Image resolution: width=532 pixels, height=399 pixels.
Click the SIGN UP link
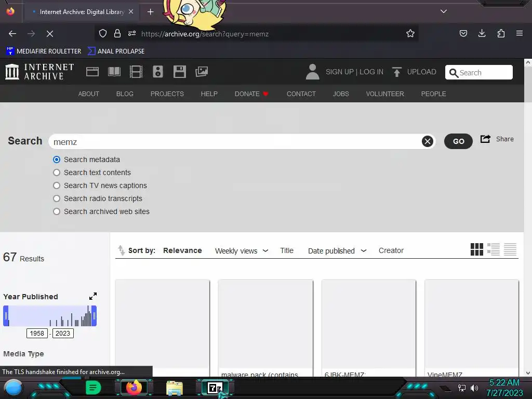pyautogui.click(x=340, y=72)
